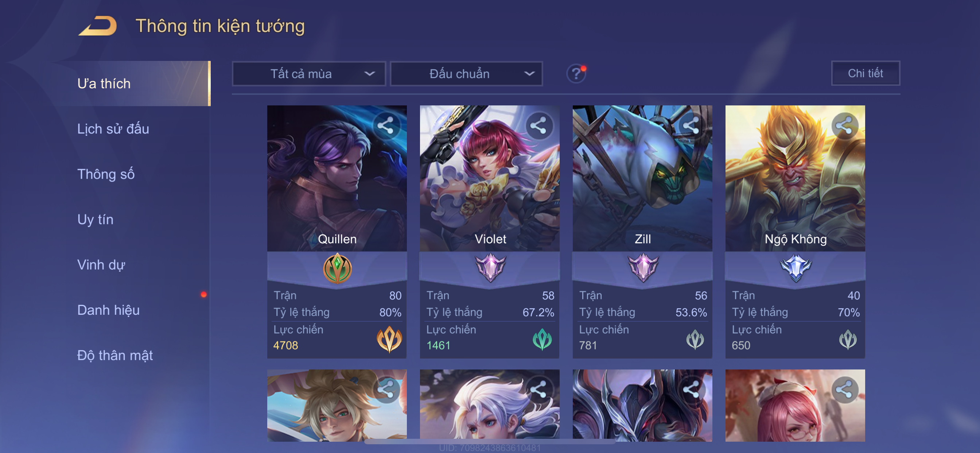Switch to the Thông số tab

(x=106, y=174)
